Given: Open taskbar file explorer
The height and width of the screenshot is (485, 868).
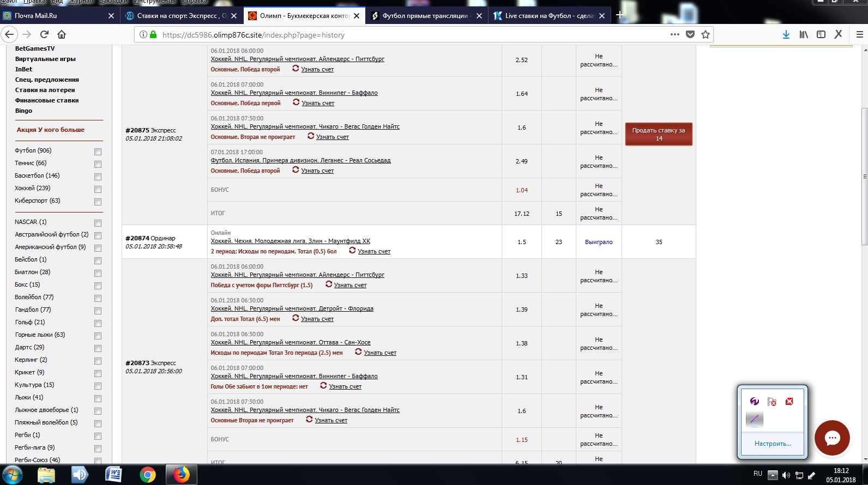Looking at the screenshot, I should pos(46,475).
